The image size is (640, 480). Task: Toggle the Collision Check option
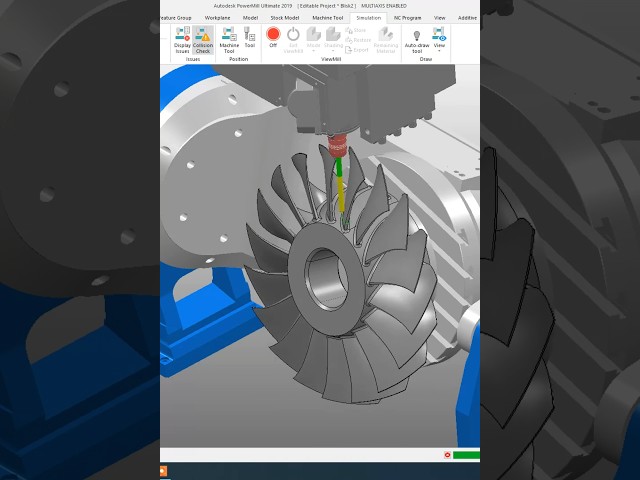click(x=203, y=40)
